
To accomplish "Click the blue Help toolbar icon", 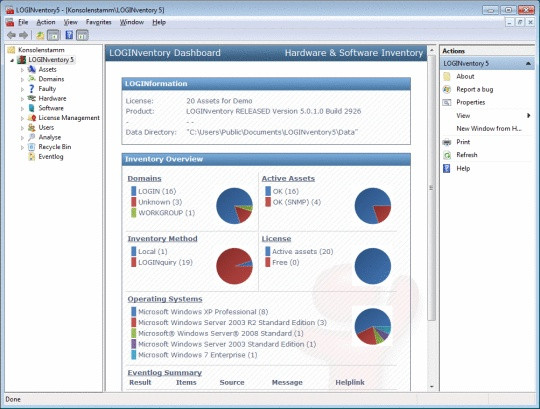I will pos(69,35).
